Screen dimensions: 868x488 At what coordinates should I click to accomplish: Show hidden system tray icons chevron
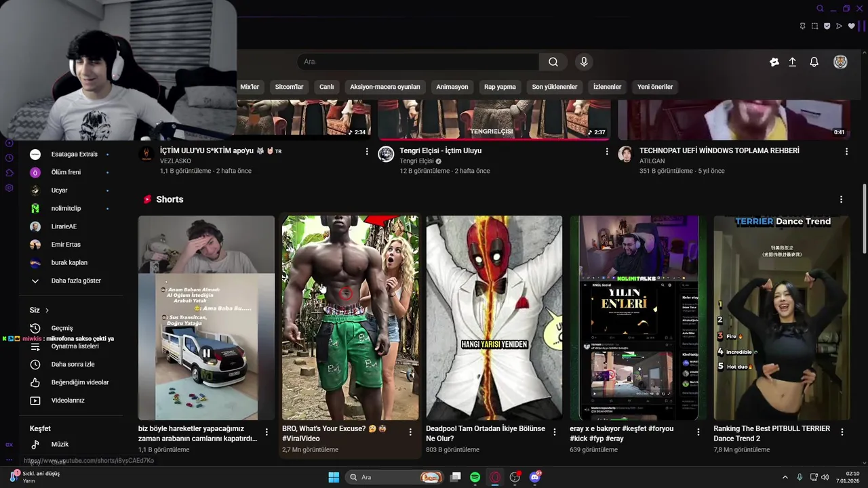785,477
